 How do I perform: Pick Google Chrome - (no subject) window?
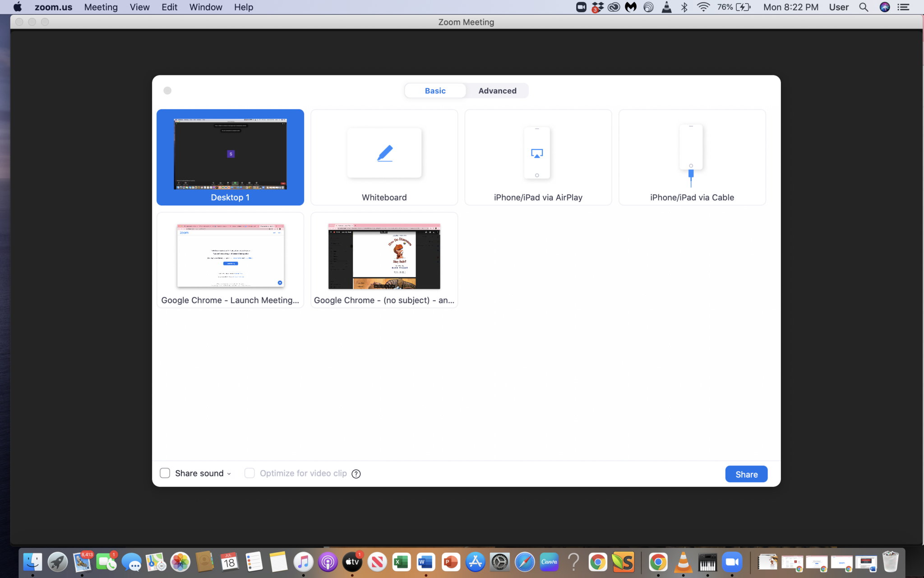[384, 260]
